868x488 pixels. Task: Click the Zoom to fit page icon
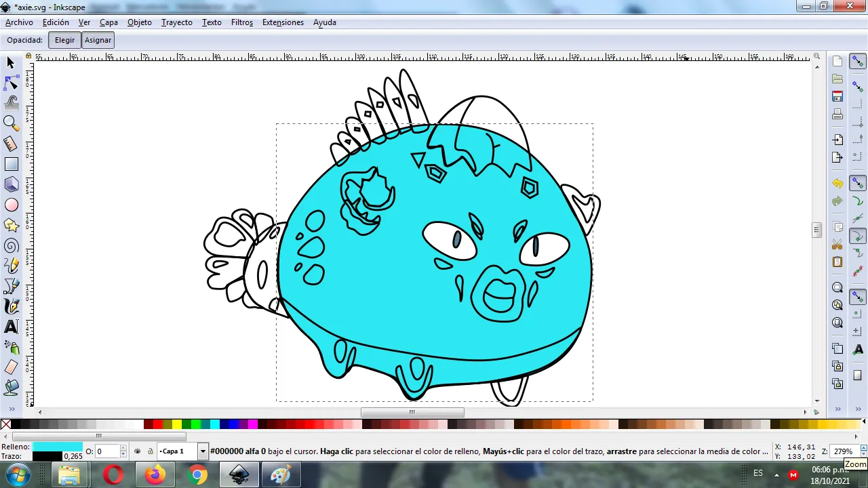[837, 323]
